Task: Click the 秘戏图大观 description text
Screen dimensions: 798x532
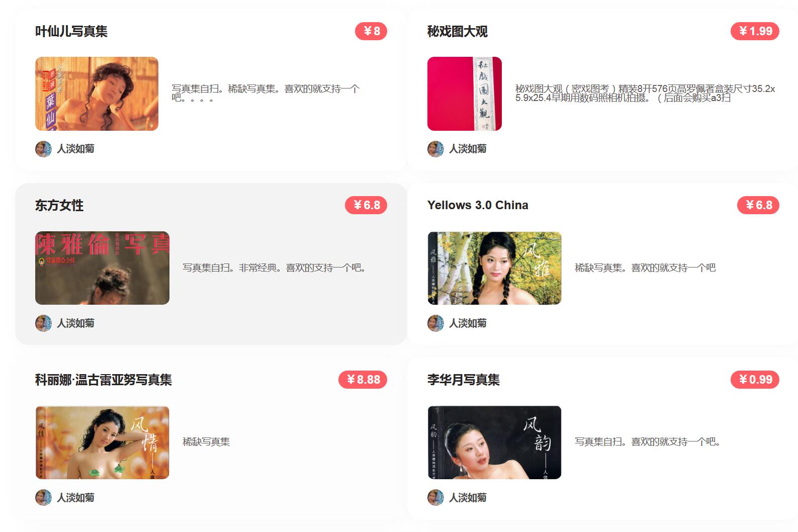Action: pyautogui.click(x=645, y=94)
